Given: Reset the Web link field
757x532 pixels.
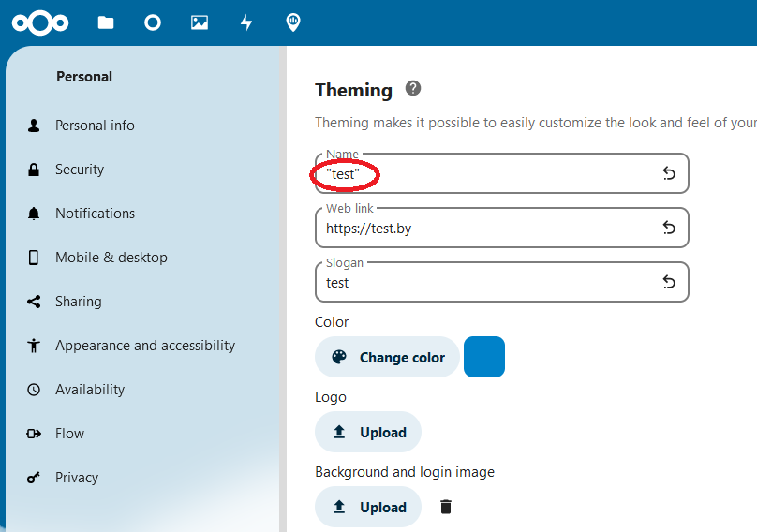Looking at the screenshot, I should [669, 228].
